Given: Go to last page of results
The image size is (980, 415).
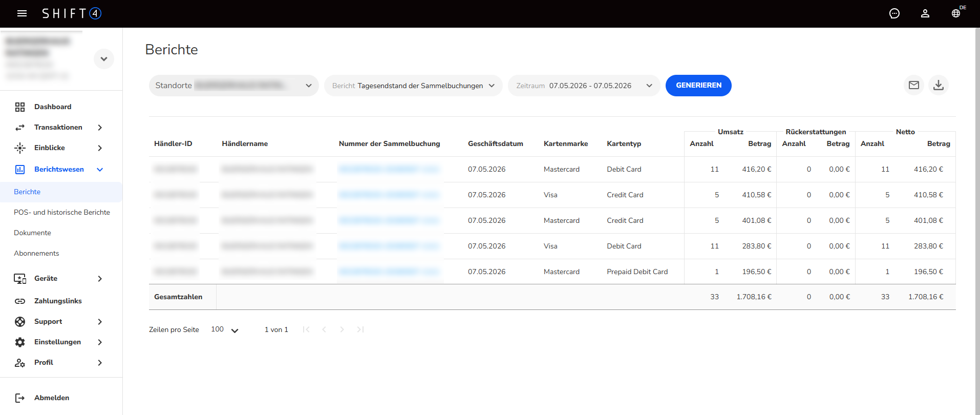Looking at the screenshot, I should (360, 329).
